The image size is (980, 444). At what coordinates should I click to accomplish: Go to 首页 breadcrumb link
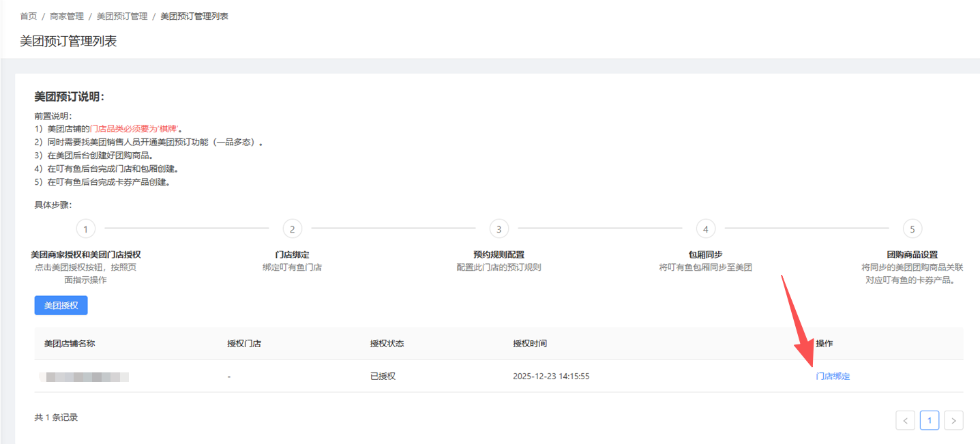pos(29,16)
